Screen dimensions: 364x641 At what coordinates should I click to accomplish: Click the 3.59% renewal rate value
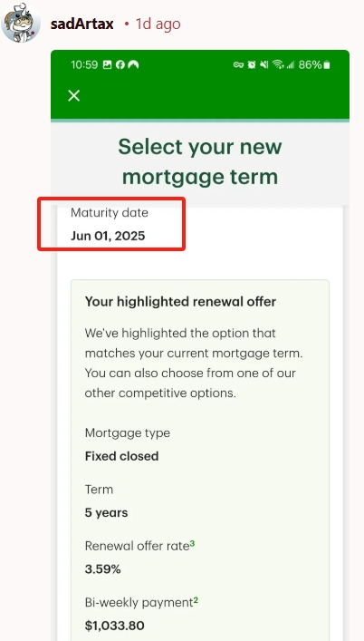coord(103,569)
